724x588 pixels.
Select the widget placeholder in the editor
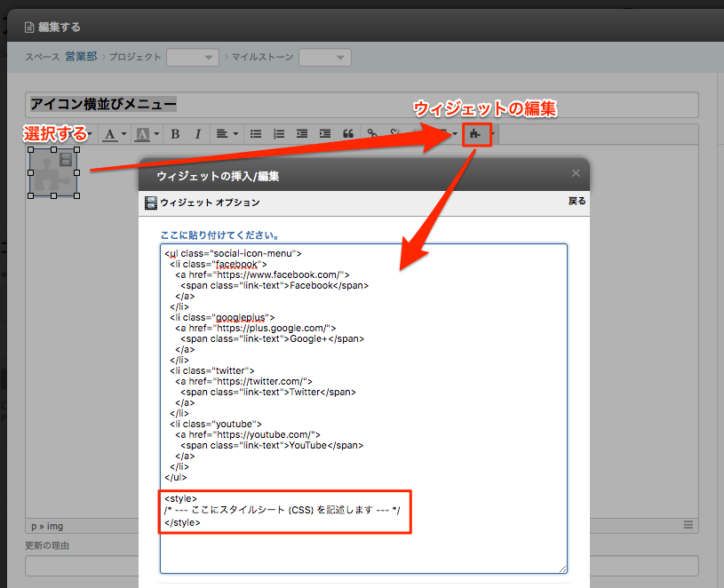52,172
